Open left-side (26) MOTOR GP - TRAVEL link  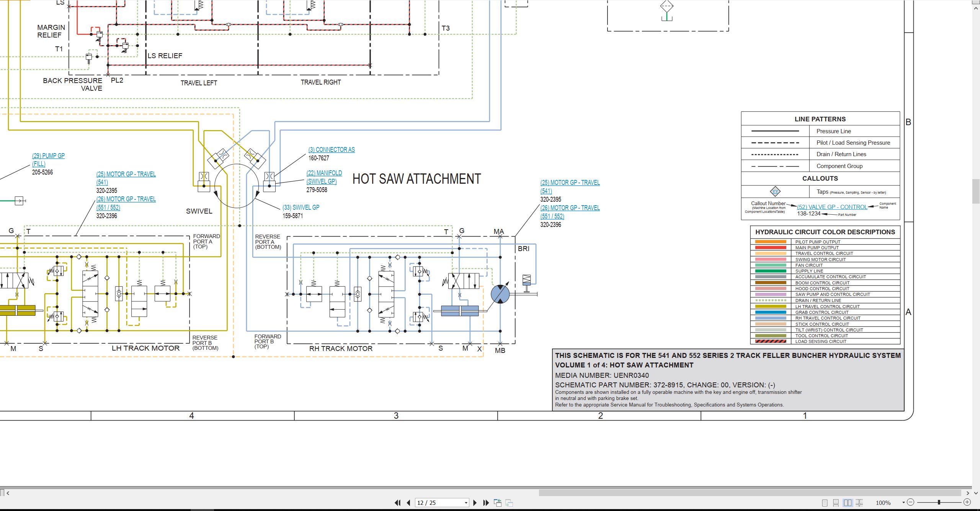click(126, 199)
